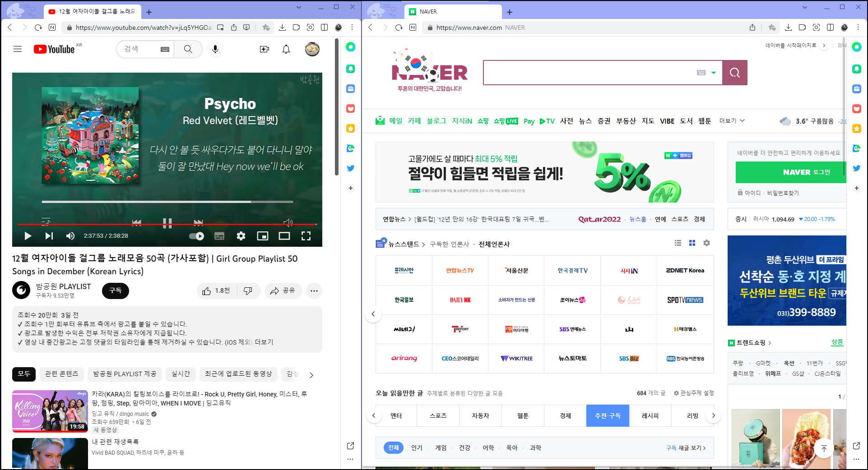Open yellow star favorites sidebar icon in Naver window
The width and height of the screenshot is (868, 470).
point(857,129)
